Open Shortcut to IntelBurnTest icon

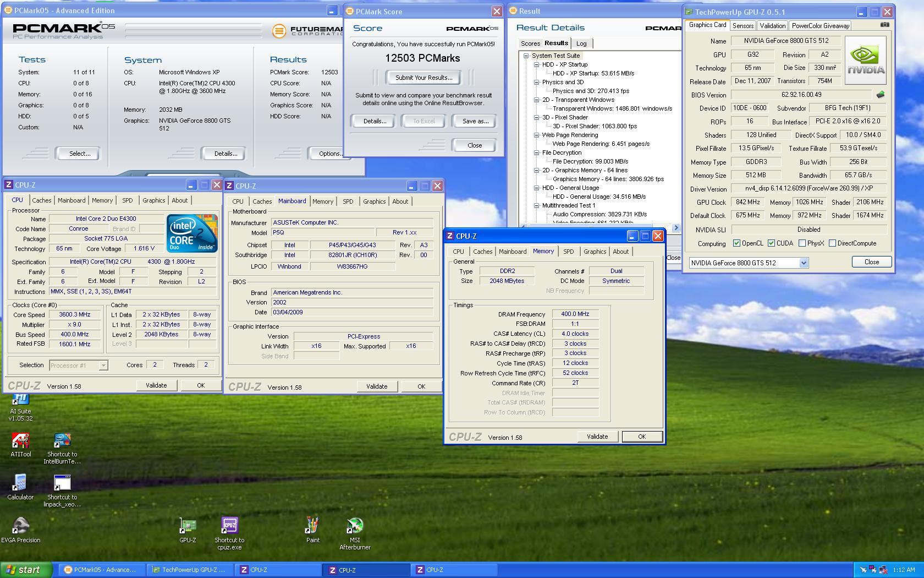click(x=62, y=449)
